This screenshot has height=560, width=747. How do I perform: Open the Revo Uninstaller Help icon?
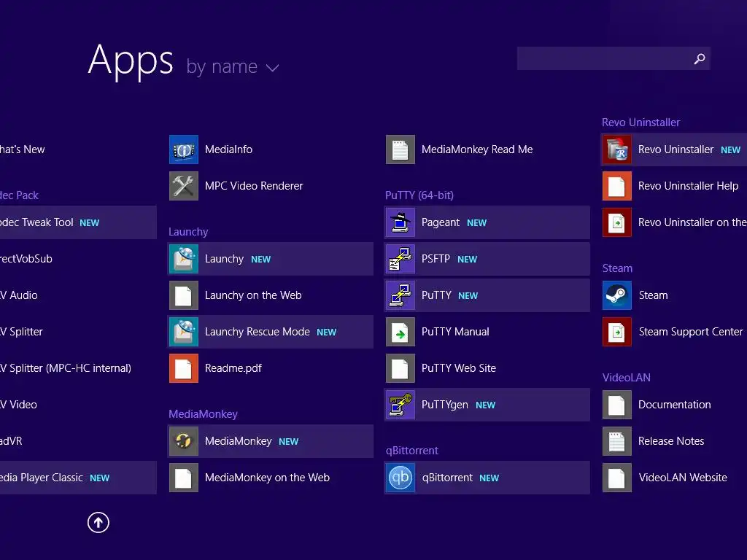click(x=617, y=186)
